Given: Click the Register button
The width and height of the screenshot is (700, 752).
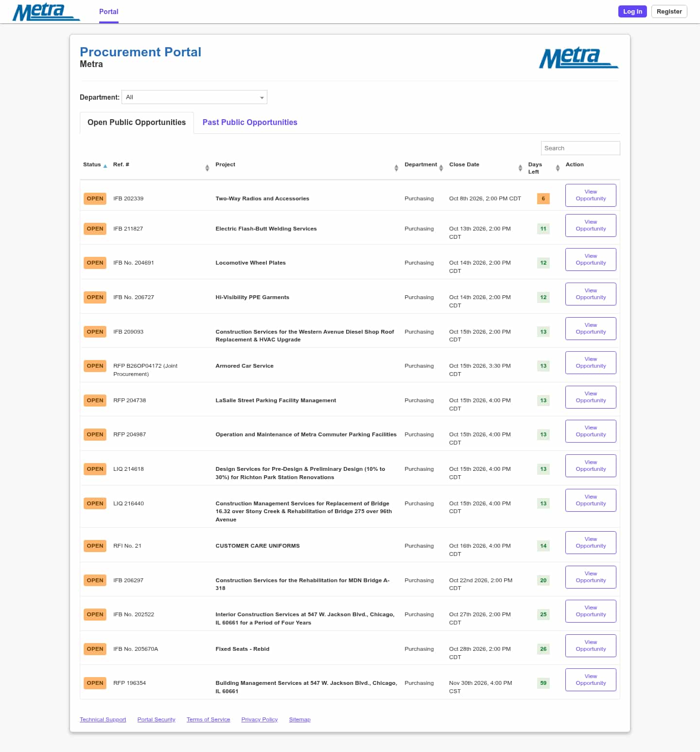Looking at the screenshot, I should click(x=669, y=12).
